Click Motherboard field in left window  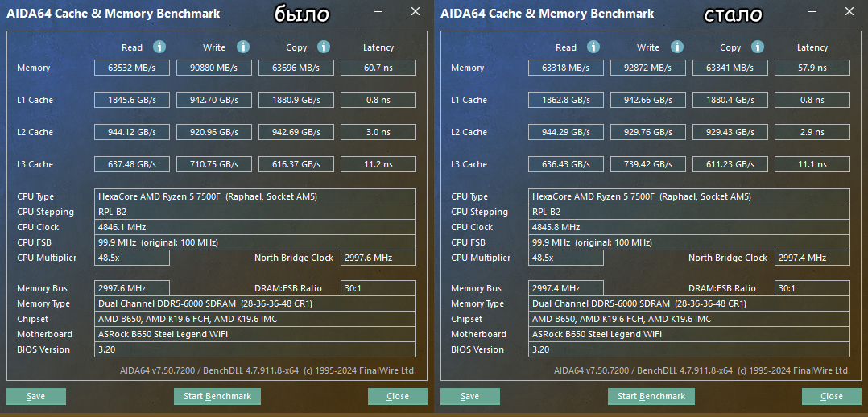[255, 335]
